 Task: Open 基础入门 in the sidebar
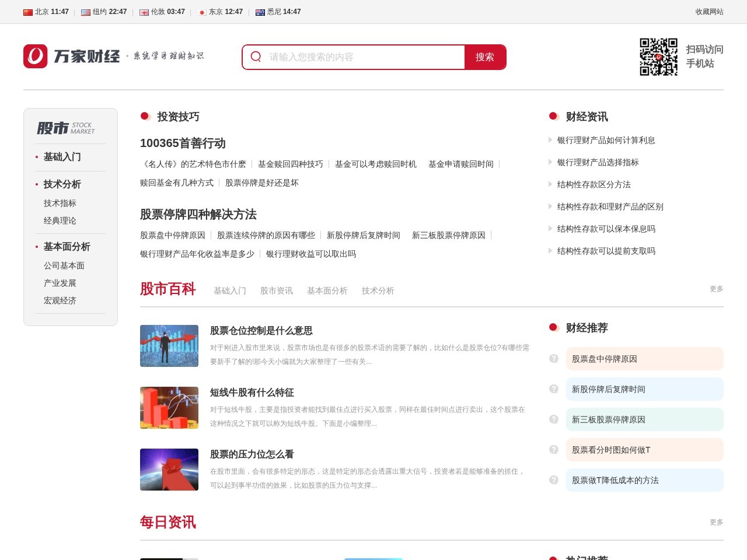click(x=62, y=157)
